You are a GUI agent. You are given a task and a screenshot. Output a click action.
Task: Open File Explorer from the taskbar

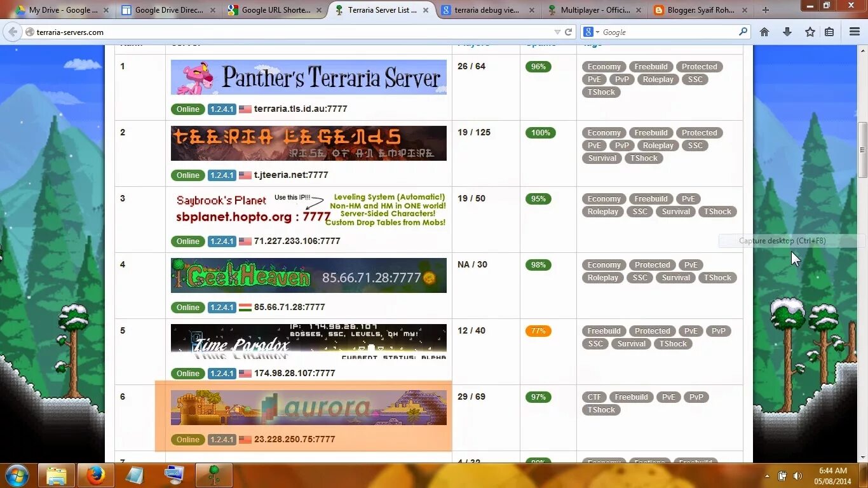coord(57,475)
